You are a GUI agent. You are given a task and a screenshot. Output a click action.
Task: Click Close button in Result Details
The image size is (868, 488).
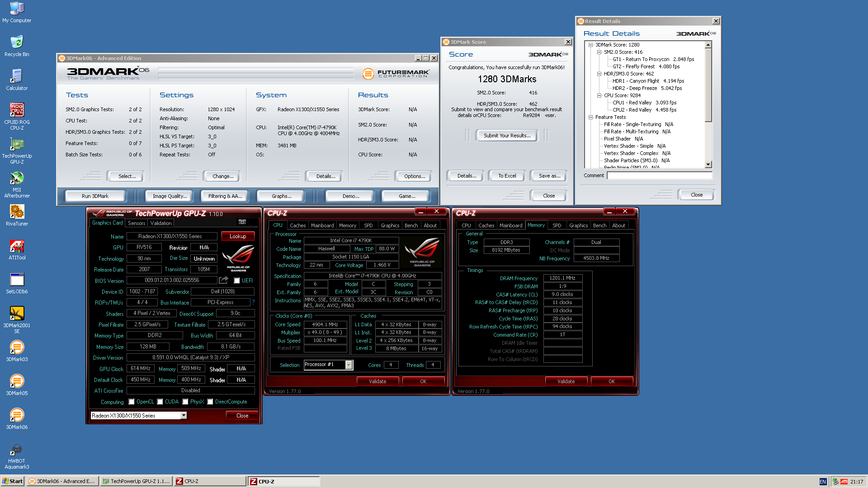pyautogui.click(x=697, y=195)
